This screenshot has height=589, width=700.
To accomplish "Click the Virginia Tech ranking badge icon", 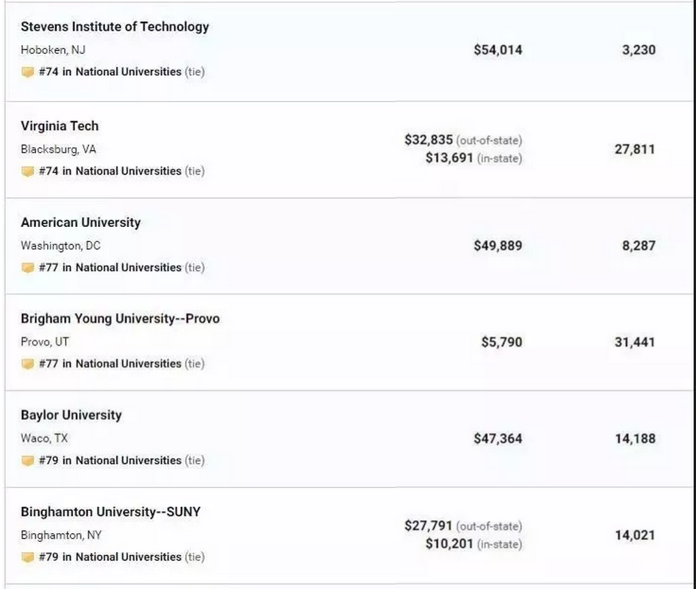I will click(x=27, y=172).
